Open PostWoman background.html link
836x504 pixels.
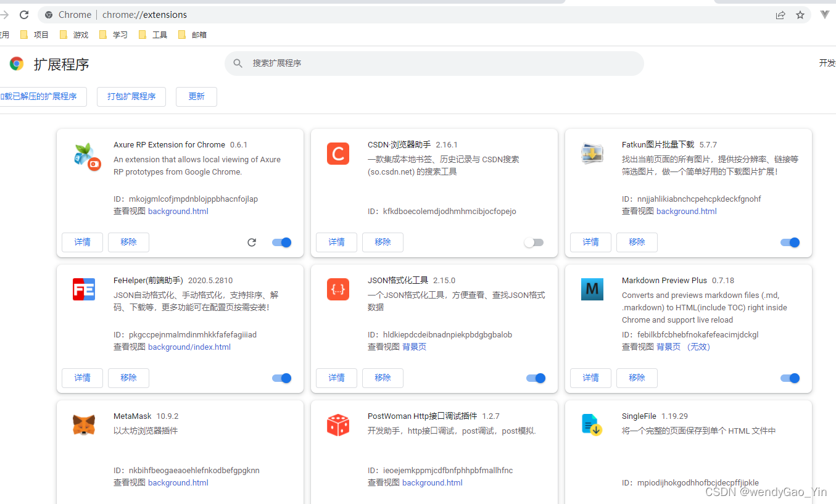pyautogui.click(x=432, y=482)
